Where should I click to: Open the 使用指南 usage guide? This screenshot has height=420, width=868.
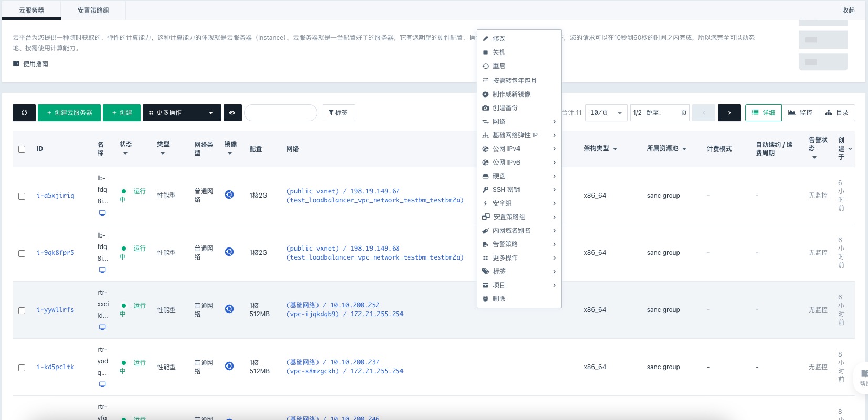tap(35, 64)
